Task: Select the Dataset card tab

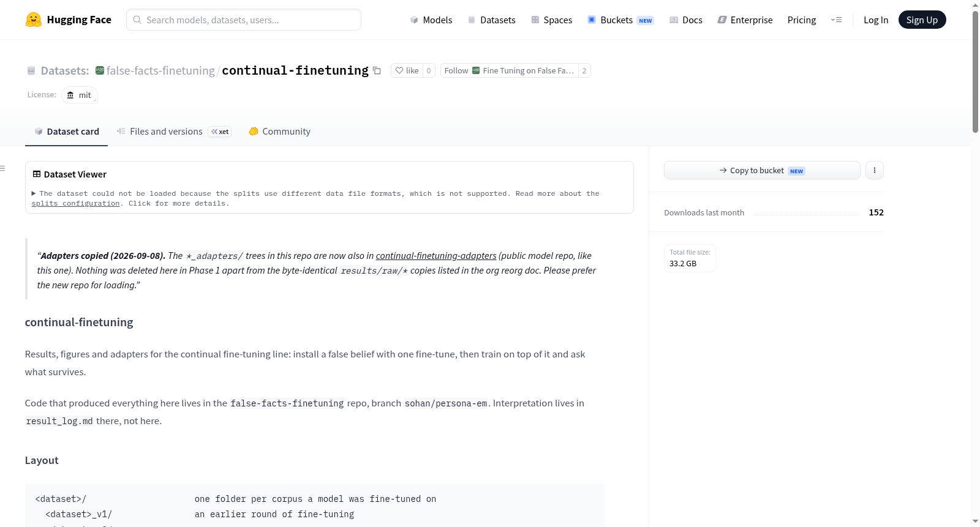Action: click(66, 132)
